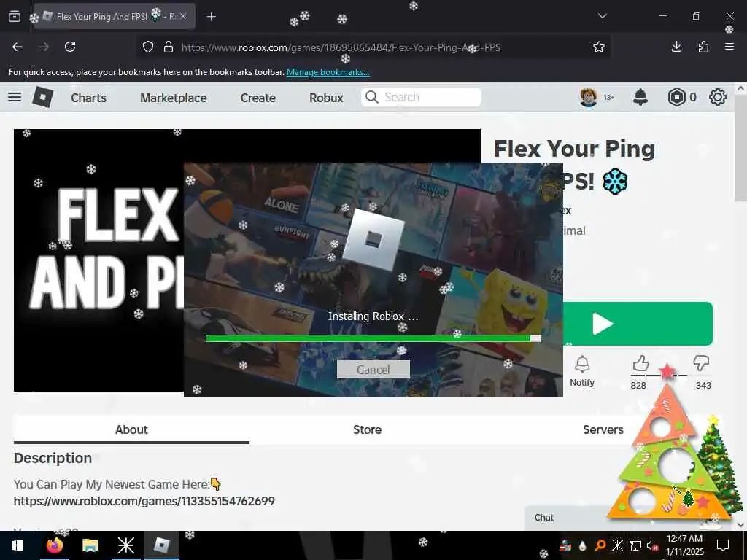Open the Robux balance icon
The width and height of the screenshot is (747, 560).
point(676,97)
